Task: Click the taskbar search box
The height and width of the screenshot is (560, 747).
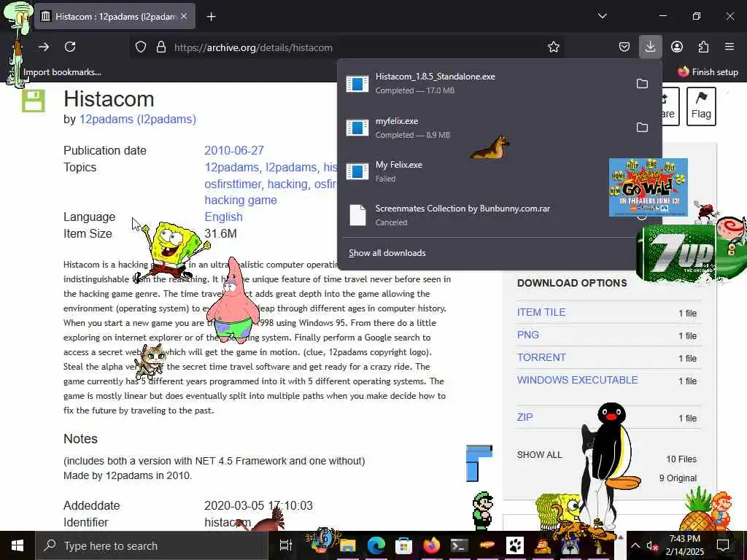Action: point(151,545)
